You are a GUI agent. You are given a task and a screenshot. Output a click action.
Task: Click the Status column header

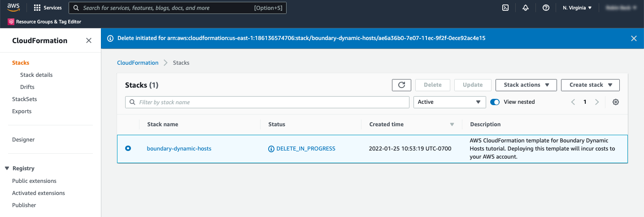[277, 124]
